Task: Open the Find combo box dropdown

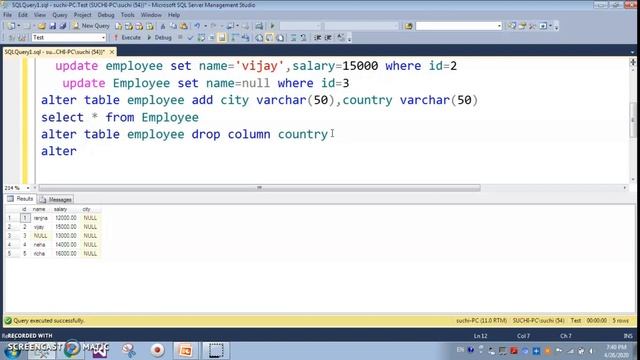Action: point(499,26)
